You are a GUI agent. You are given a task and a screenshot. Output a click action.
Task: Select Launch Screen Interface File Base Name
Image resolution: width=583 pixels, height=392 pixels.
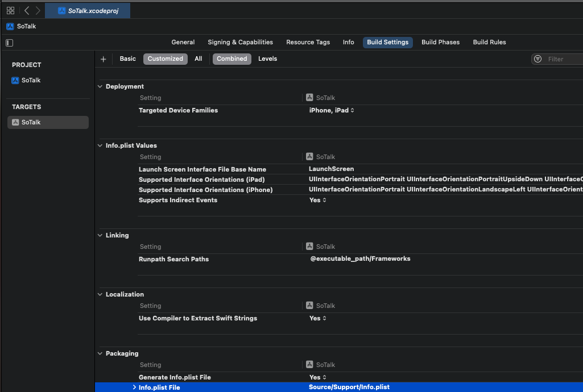point(202,169)
